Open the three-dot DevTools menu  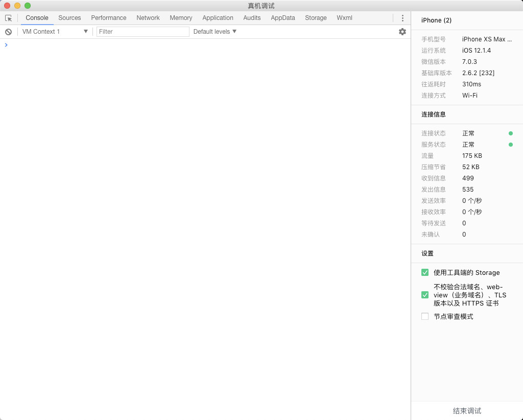tap(402, 18)
